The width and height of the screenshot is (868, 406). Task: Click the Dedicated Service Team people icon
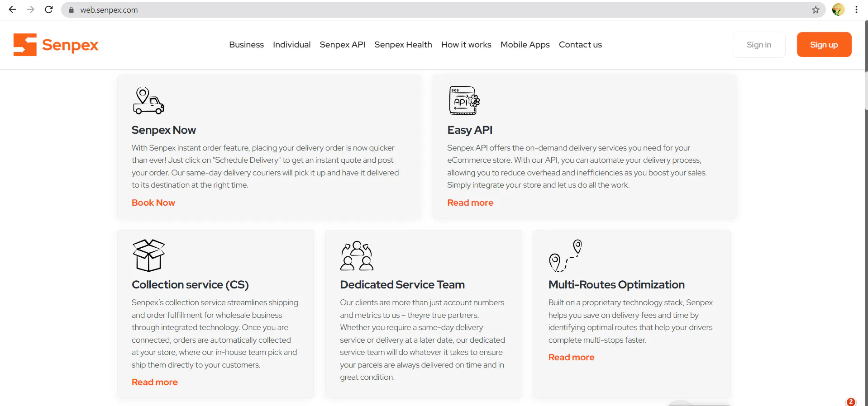point(357,255)
